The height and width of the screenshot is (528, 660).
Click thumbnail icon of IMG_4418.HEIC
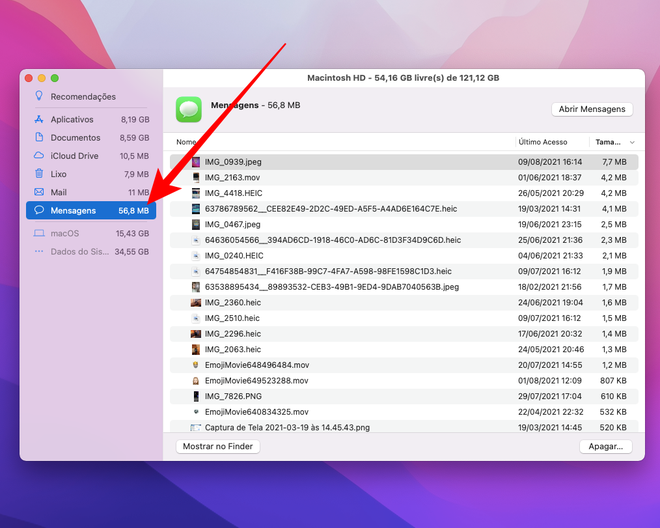coord(196,193)
